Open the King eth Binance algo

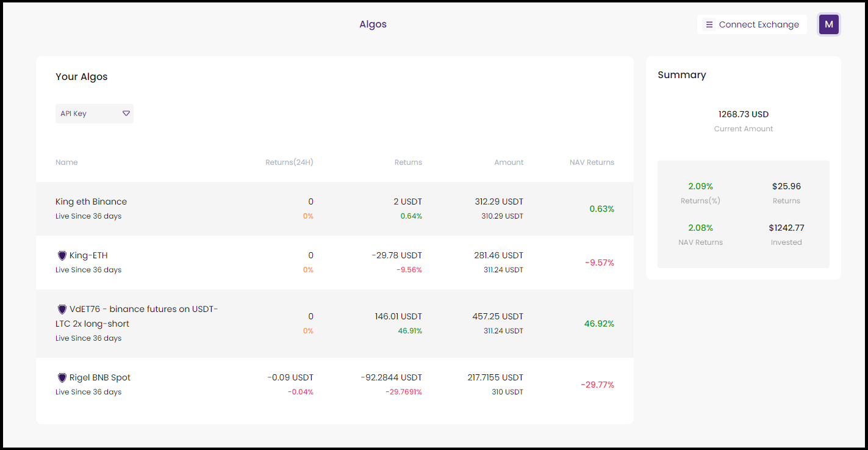click(91, 202)
